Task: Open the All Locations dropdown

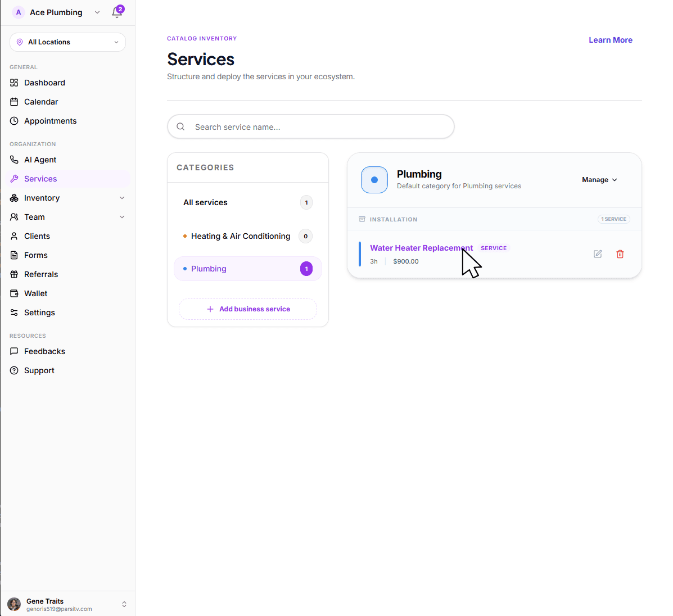Action: click(x=67, y=42)
